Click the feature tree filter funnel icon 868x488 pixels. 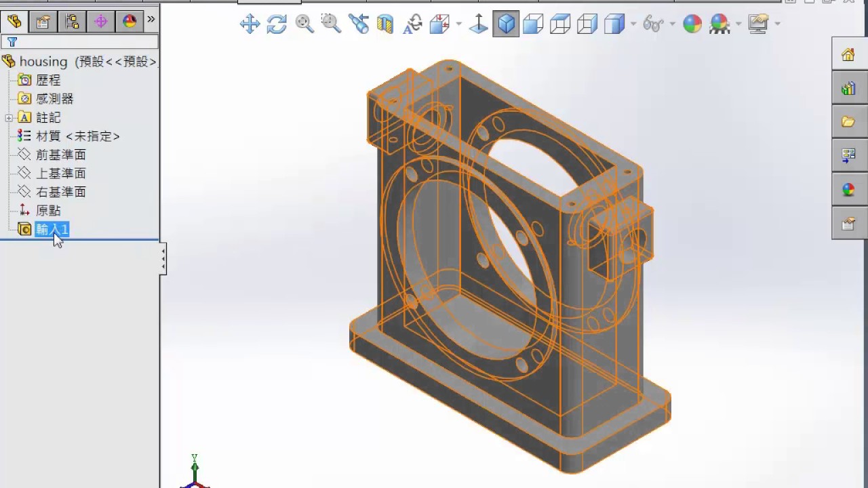tap(12, 42)
